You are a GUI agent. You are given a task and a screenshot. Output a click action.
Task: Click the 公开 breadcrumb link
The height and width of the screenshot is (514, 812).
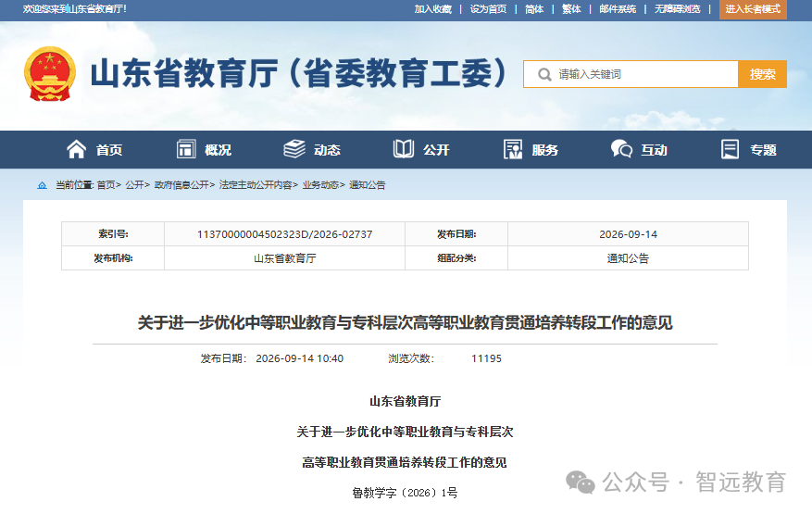[134, 185]
